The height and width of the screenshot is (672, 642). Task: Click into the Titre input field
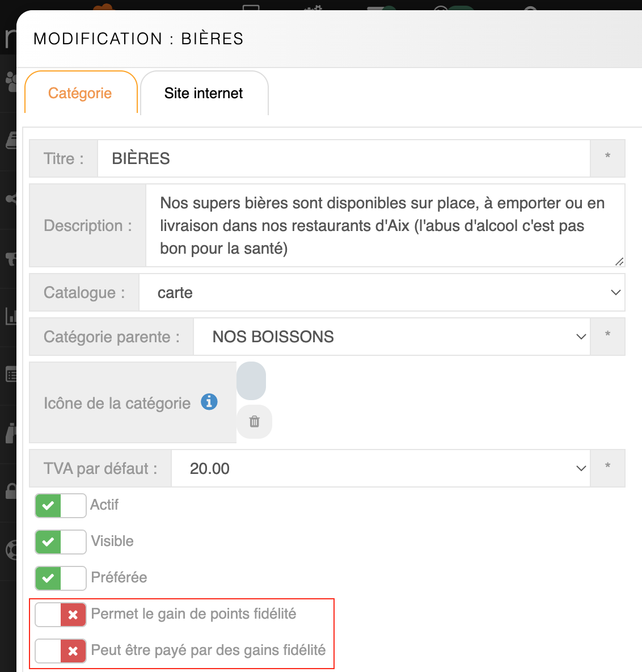(x=344, y=159)
